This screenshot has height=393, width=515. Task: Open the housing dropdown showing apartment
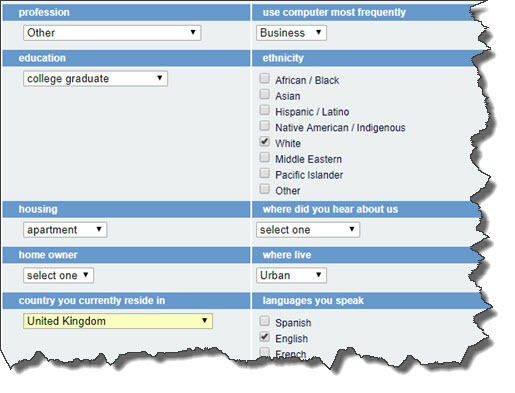coord(65,230)
